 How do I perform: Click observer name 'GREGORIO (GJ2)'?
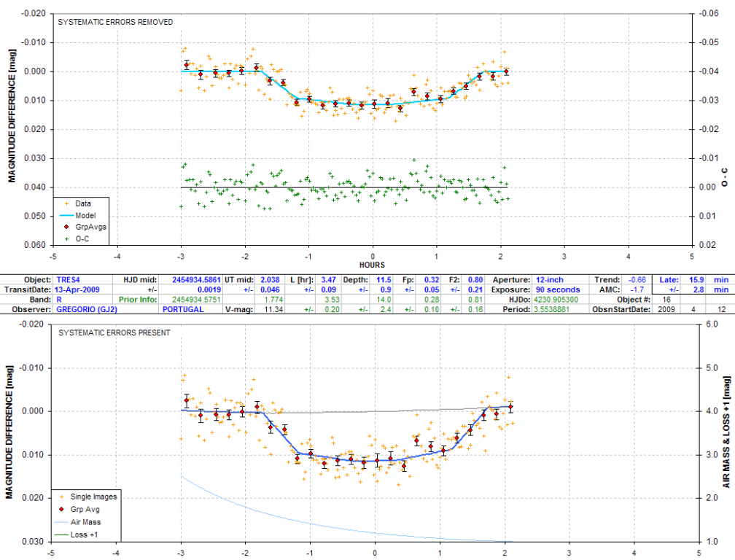[87, 309]
